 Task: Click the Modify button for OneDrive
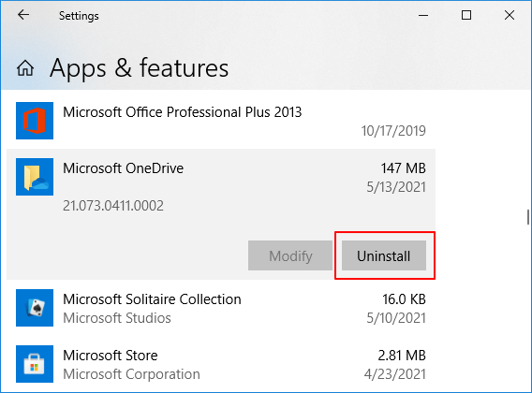pyautogui.click(x=290, y=255)
